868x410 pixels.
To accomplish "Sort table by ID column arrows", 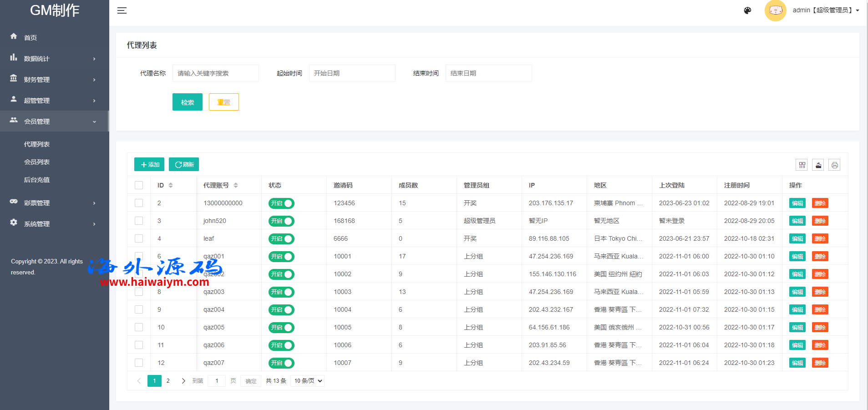I will pyautogui.click(x=171, y=185).
